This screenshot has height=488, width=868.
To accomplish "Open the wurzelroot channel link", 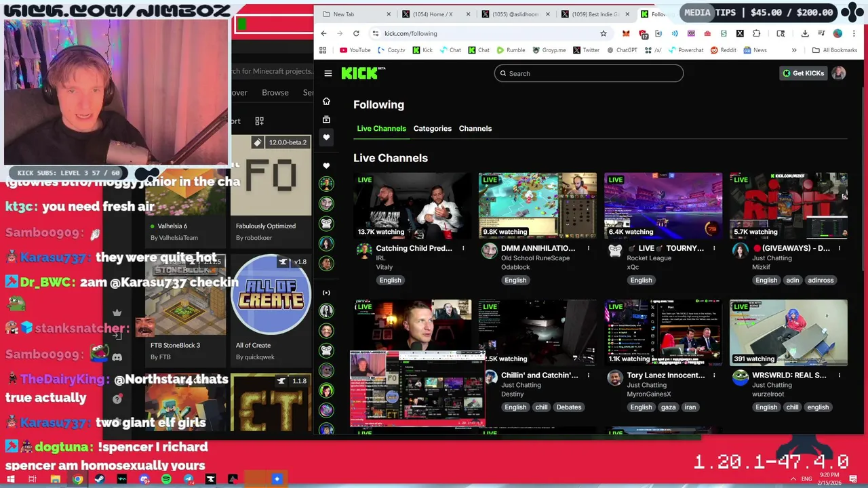I will [x=768, y=394].
